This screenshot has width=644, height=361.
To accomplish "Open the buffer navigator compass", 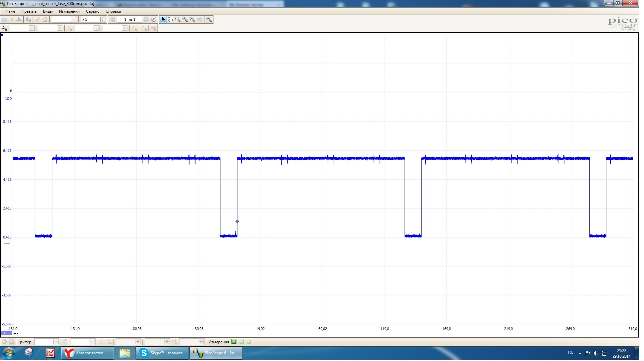I will [x=154, y=19].
